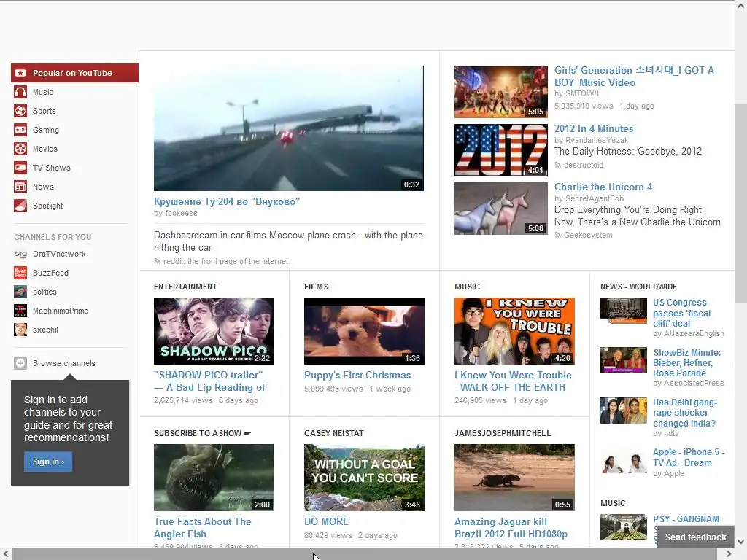Click the Angler Fish video thumbnail
Viewport: 747px width, 560px height.
pyautogui.click(x=214, y=478)
